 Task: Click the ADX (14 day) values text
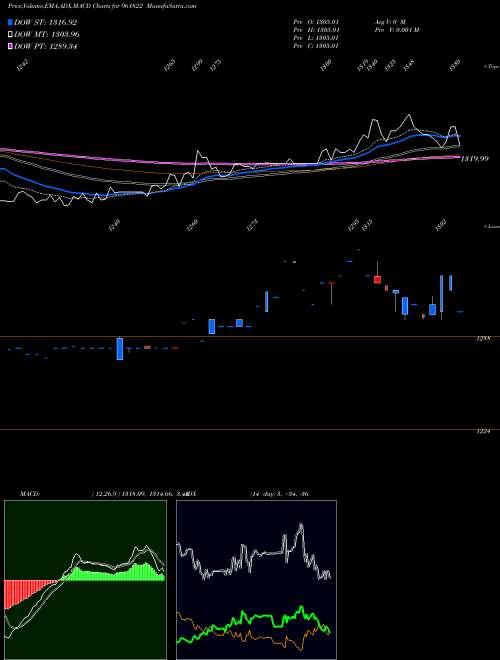coord(279,493)
